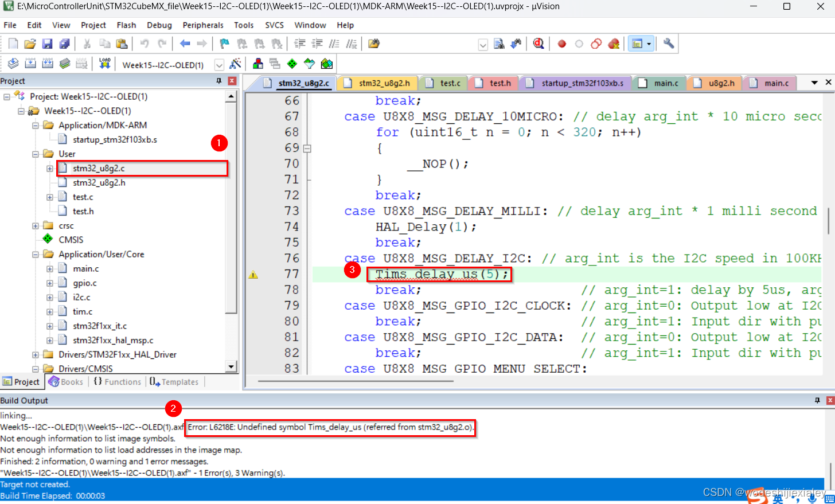Image resolution: width=835 pixels, height=504 pixels.
Task: Select startup_stm32f103xb.s in project tree
Action: (115, 139)
